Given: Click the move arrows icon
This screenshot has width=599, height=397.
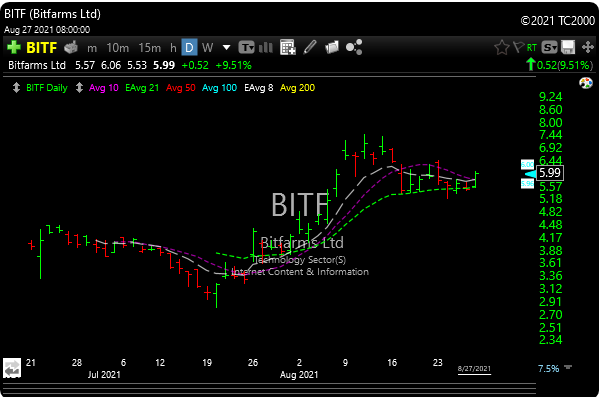Looking at the screenshot, I should [x=587, y=47].
